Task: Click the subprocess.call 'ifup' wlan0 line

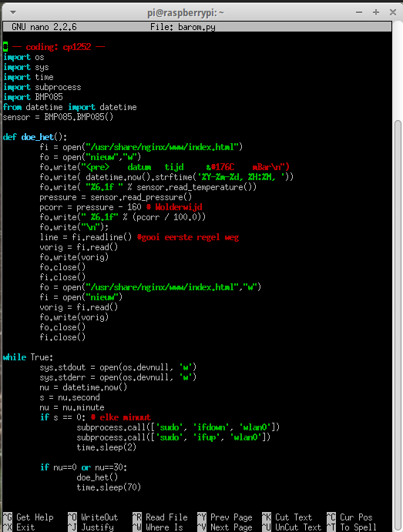Action: pos(173,437)
